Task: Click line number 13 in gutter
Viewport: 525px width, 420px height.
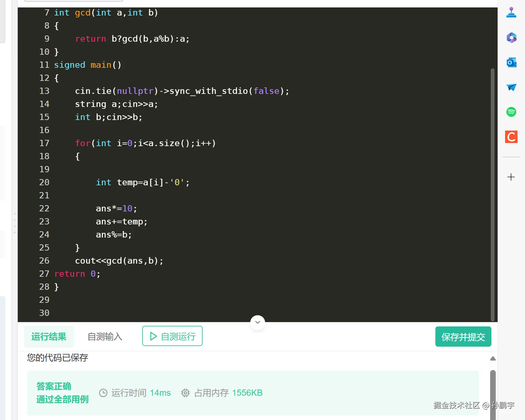Action: (44, 91)
